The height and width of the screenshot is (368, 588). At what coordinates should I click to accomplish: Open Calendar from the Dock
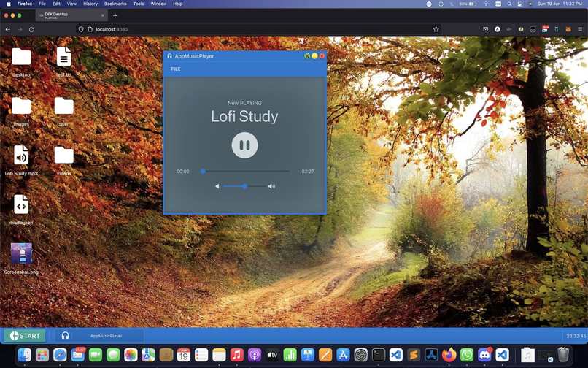coord(183,354)
